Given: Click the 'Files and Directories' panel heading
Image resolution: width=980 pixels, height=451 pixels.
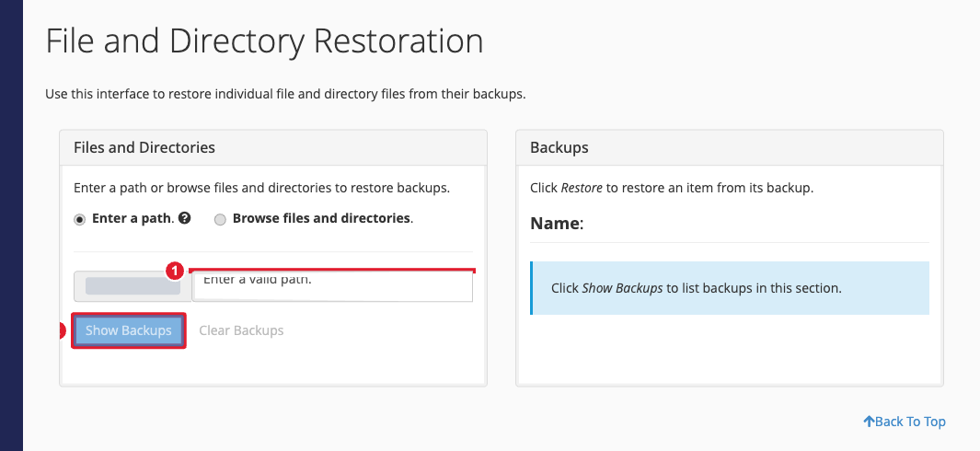Looking at the screenshot, I should pyautogui.click(x=144, y=147).
